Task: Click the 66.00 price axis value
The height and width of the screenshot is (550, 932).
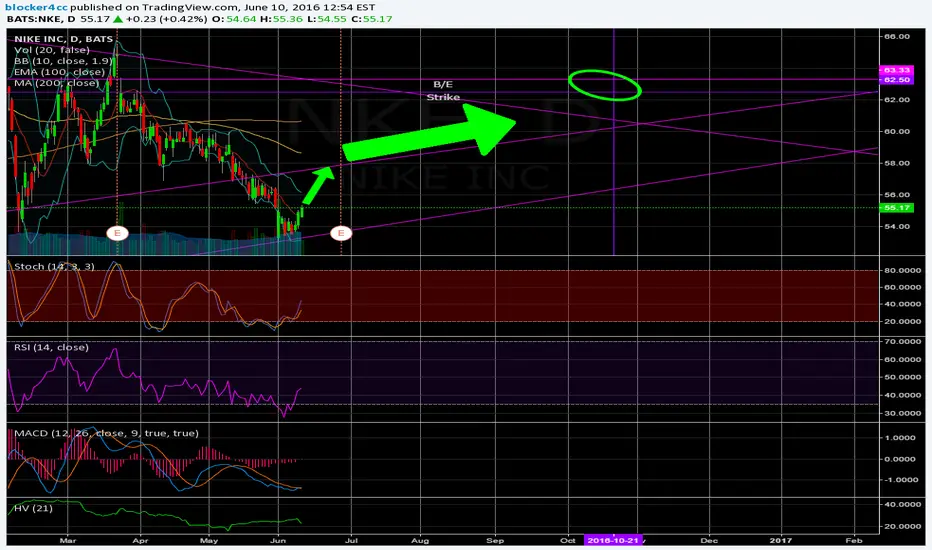Action: pyautogui.click(x=897, y=36)
